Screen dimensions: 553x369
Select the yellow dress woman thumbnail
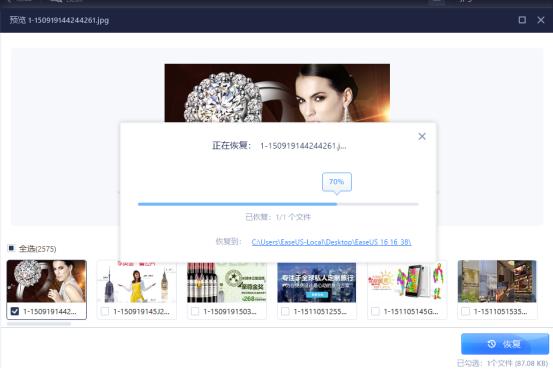pos(136,282)
